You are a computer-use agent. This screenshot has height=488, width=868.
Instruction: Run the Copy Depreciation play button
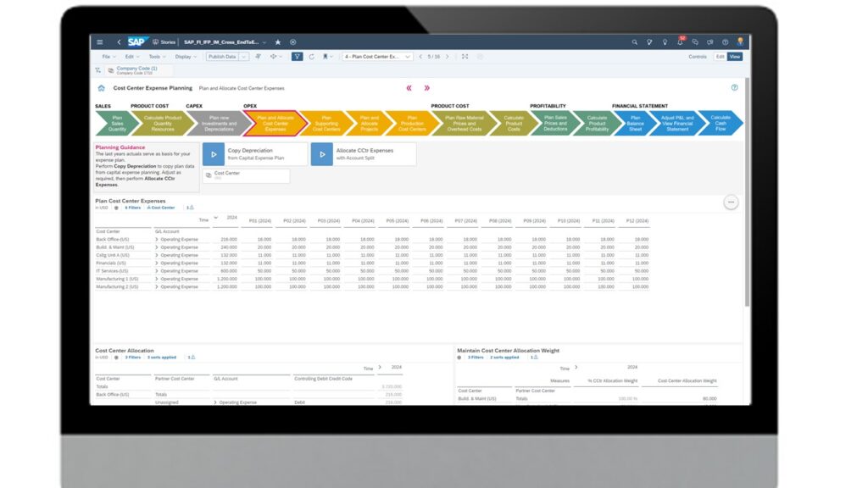[x=213, y=153]
